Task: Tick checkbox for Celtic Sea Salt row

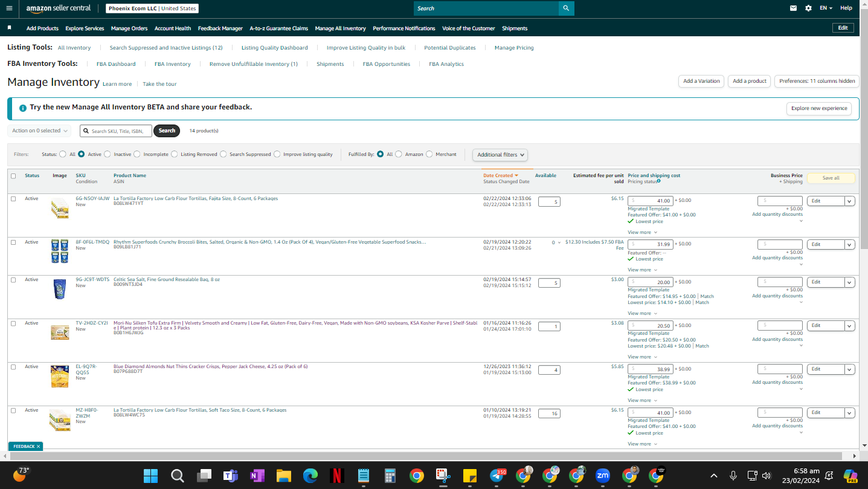Action: [x=13, y=280]
